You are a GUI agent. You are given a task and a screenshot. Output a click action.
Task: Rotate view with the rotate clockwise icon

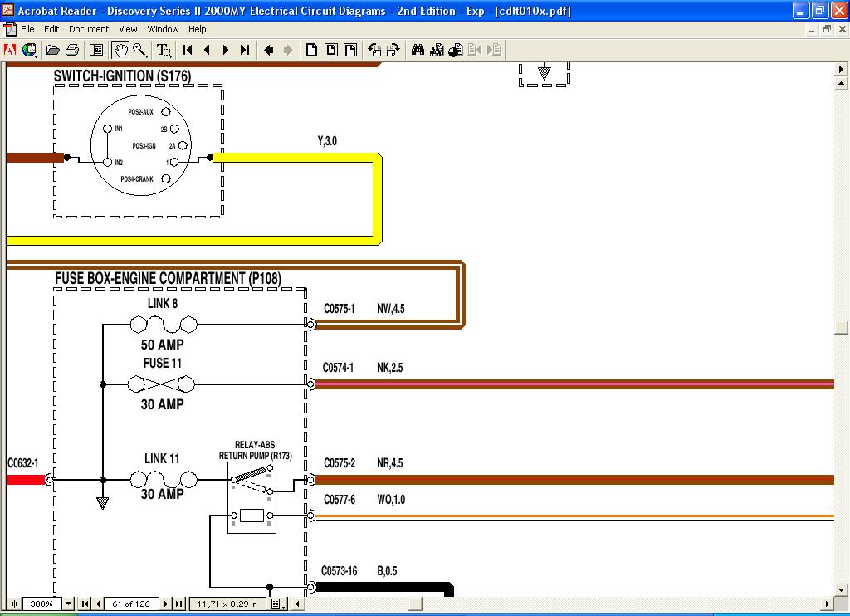(393, 50)
